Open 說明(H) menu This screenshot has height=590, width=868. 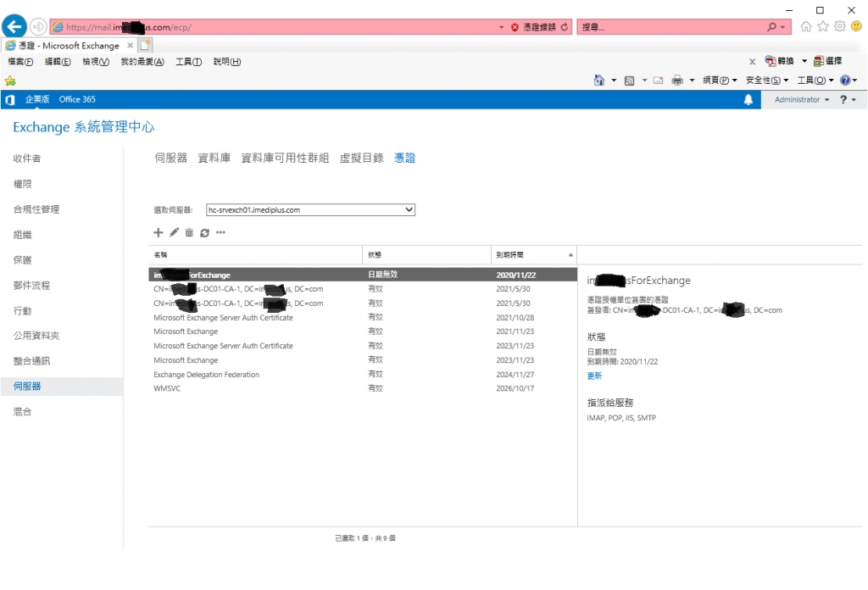click(227, 61)
